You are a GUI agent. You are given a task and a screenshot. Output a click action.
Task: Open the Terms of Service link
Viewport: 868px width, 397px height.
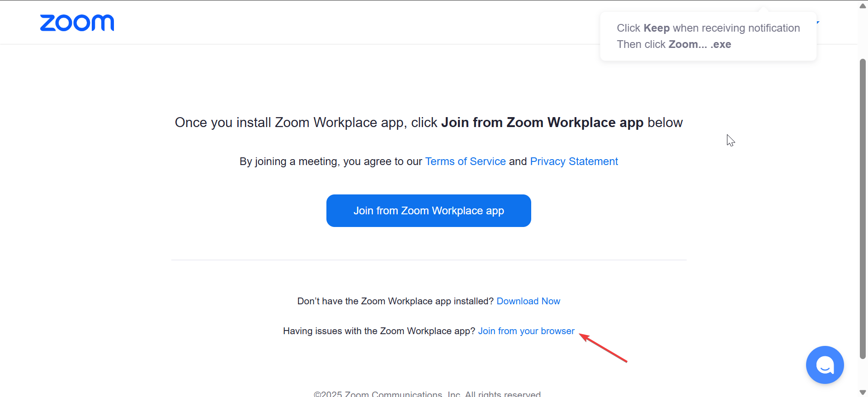click(x=465, y=161)
